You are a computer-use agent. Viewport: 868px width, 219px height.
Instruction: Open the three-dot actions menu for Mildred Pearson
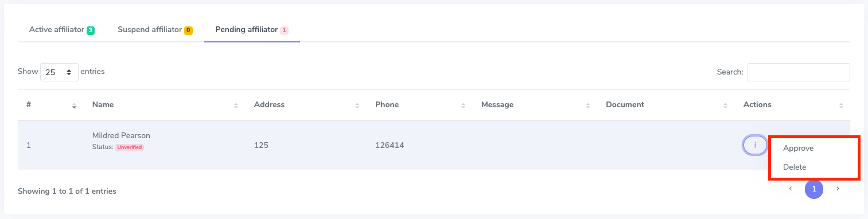click(755, 145)
